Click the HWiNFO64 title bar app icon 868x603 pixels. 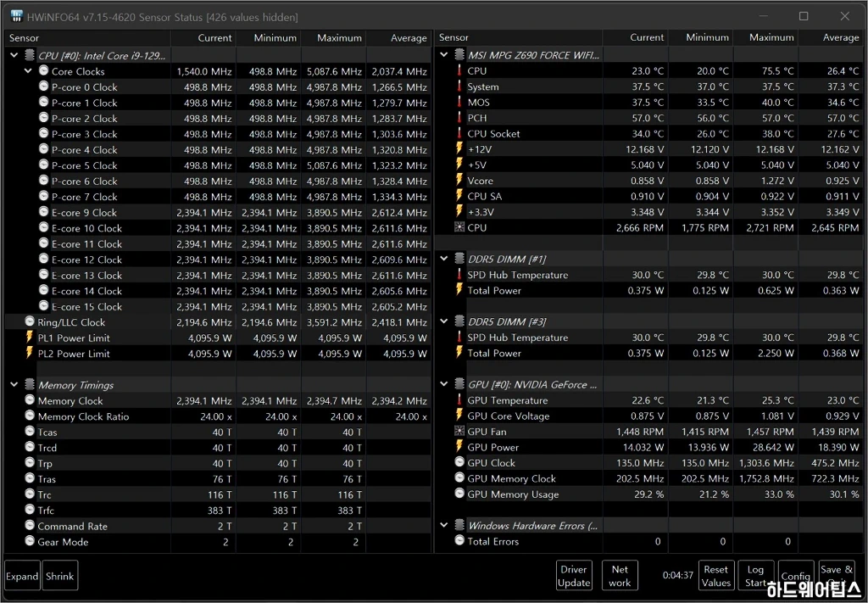16,17
